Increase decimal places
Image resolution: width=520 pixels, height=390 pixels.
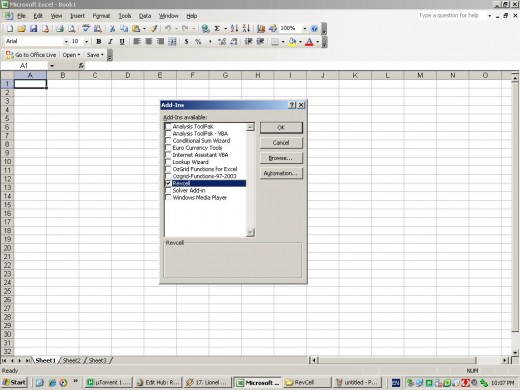coord(222,42)
